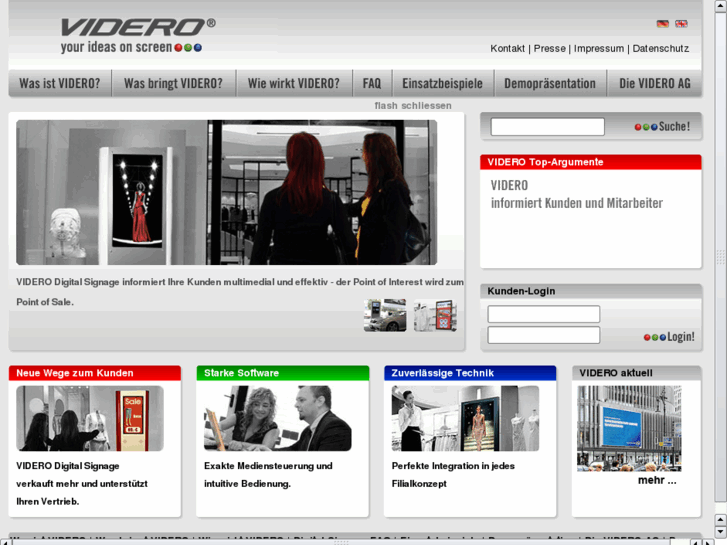The image size is (727, 545).
Task: Click the 'Kunden-Login' header
Action: tap(591, 291)
